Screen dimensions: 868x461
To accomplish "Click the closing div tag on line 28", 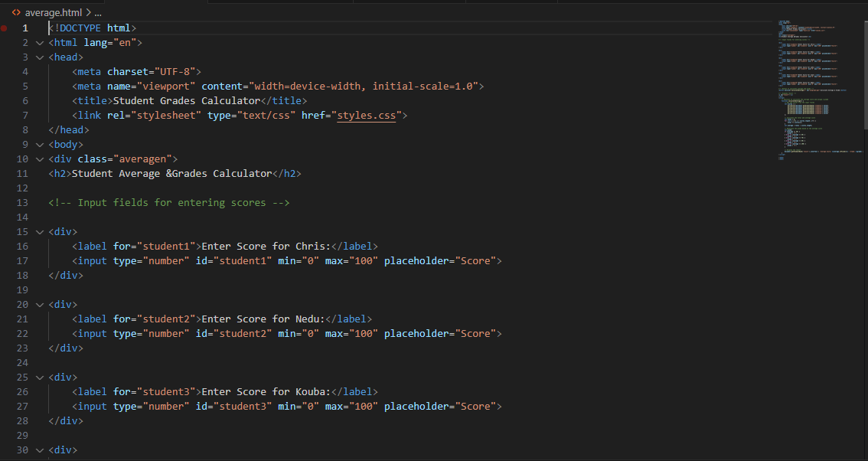I will pos(65,421).
